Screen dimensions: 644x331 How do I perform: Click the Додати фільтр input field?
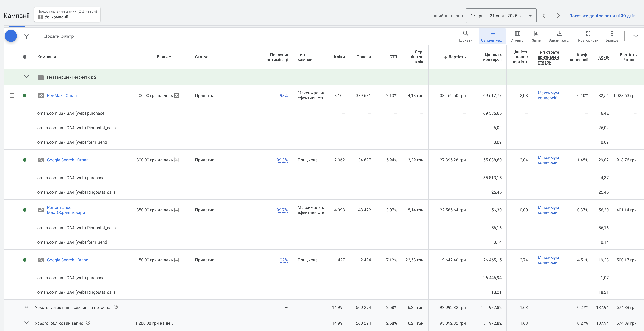tap(59, 36)
